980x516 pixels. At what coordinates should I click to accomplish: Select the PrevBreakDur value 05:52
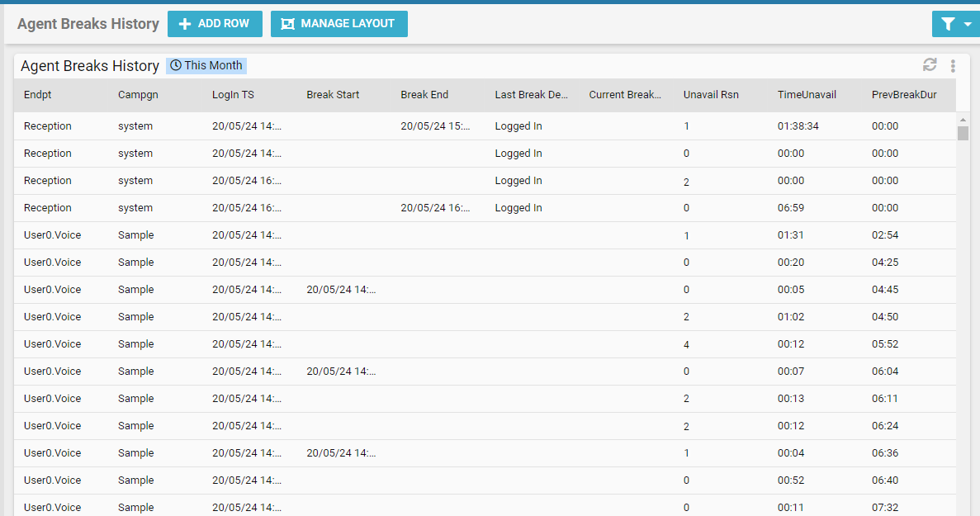885,344
